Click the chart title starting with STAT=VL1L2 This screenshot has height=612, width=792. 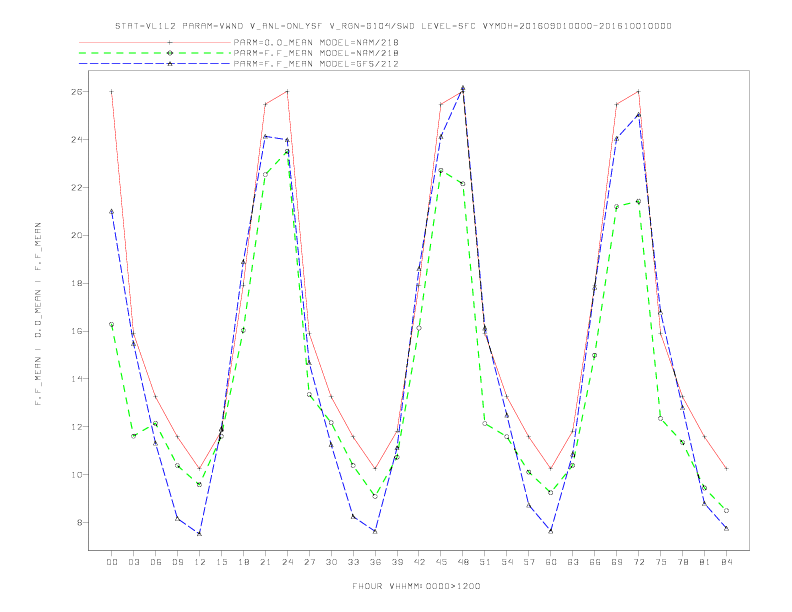[393, 26]
